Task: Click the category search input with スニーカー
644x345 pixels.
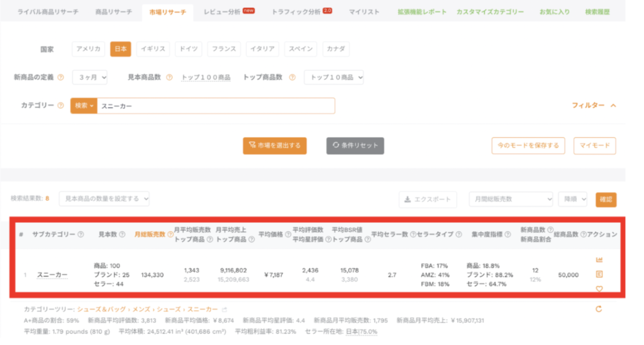Action: pyautogui.click(x=215, y=106)
